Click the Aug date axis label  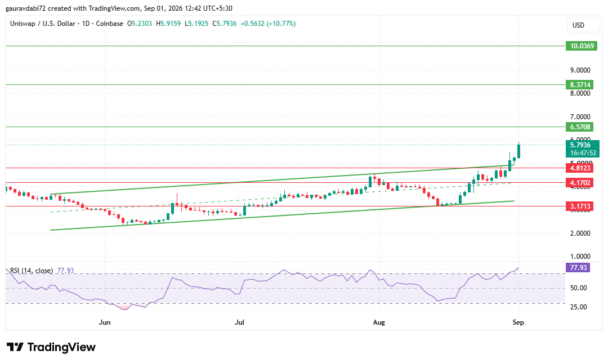379,322
